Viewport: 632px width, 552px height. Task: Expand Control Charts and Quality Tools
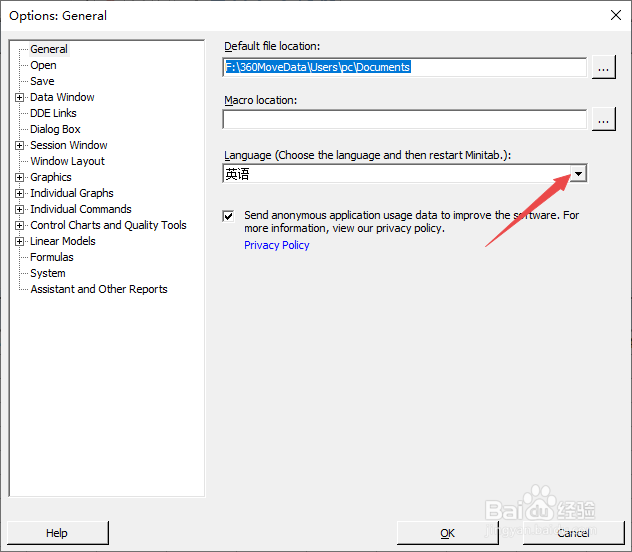[19, 226]
